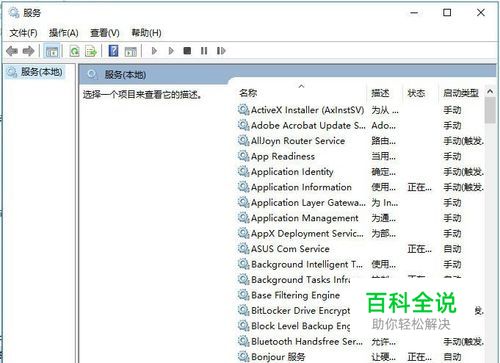Click the gear icon beside Background Tasks Infra

point(243,280)
